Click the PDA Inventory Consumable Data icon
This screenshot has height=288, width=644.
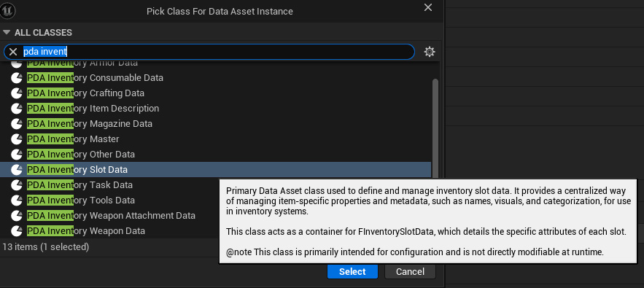[x=17, y=77]
